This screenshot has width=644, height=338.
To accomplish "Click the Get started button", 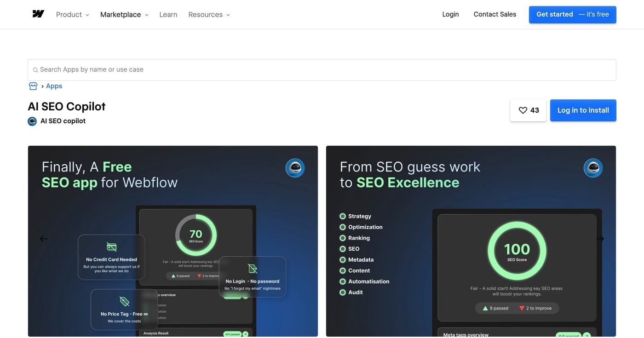I will [572, 14].
